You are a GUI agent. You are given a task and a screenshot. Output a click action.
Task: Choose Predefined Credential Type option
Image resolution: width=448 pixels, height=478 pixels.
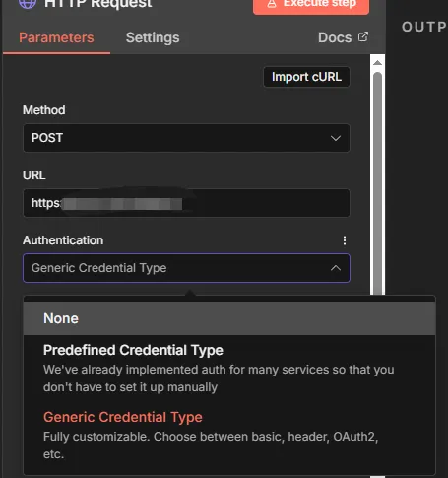[x=229, y=369]
